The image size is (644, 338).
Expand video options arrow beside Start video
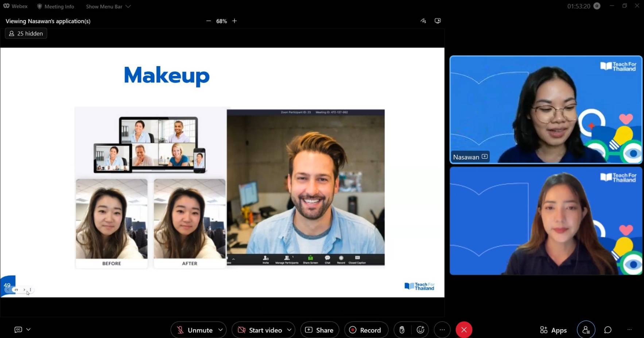(x=289, y=330)
